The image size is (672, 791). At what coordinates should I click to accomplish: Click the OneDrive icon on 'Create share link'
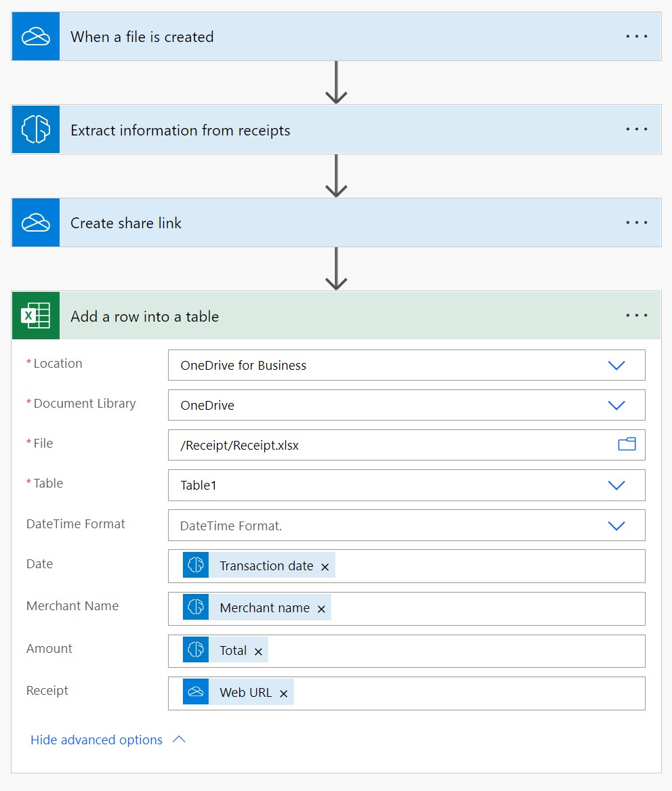(x=35, y=222)
